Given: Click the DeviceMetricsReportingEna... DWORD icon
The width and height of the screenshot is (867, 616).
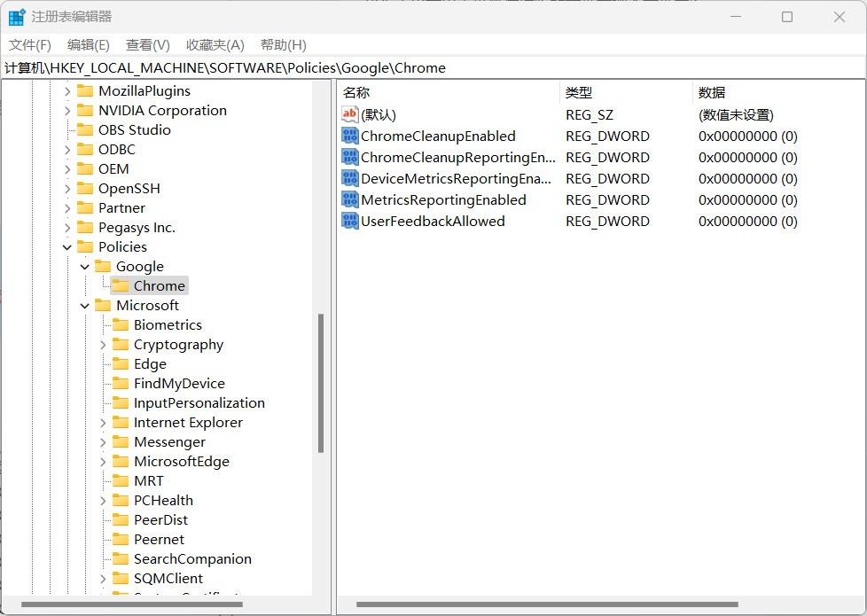Looking at the screenshot, I should pyautogui.click(x=349, y=179).
